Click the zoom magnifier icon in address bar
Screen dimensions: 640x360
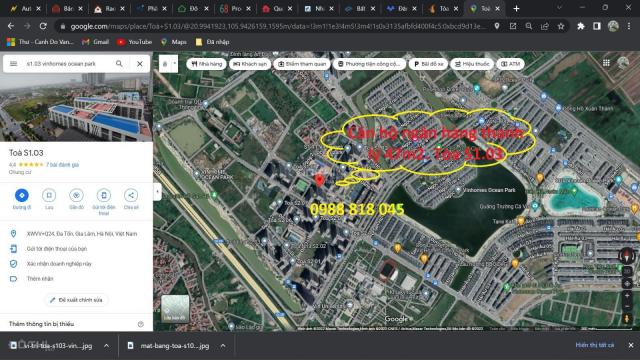point(529,26)
